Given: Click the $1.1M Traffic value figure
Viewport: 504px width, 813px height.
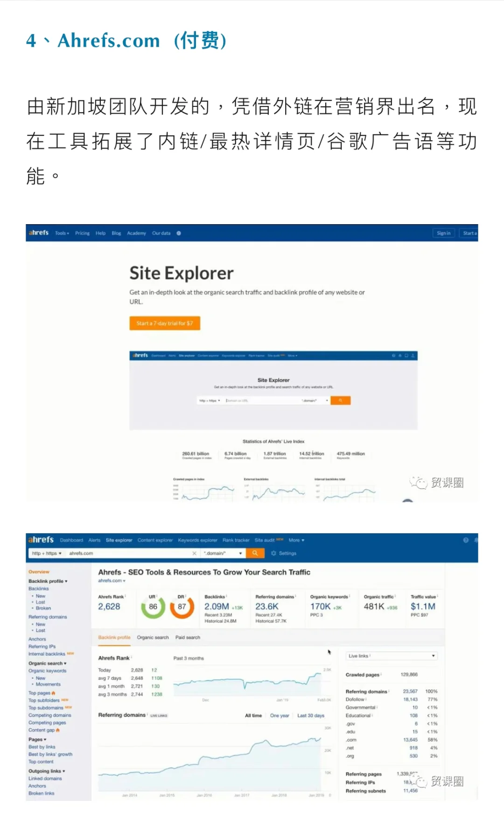Looking at the screenshot, I should [423, 607].
